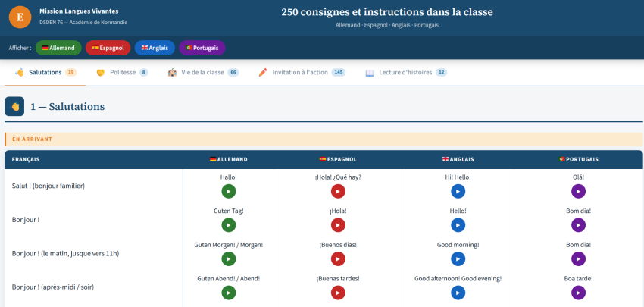
Task: Play Spanish audio for "¡Buenos días!"
Action: [x=338, y=259]
